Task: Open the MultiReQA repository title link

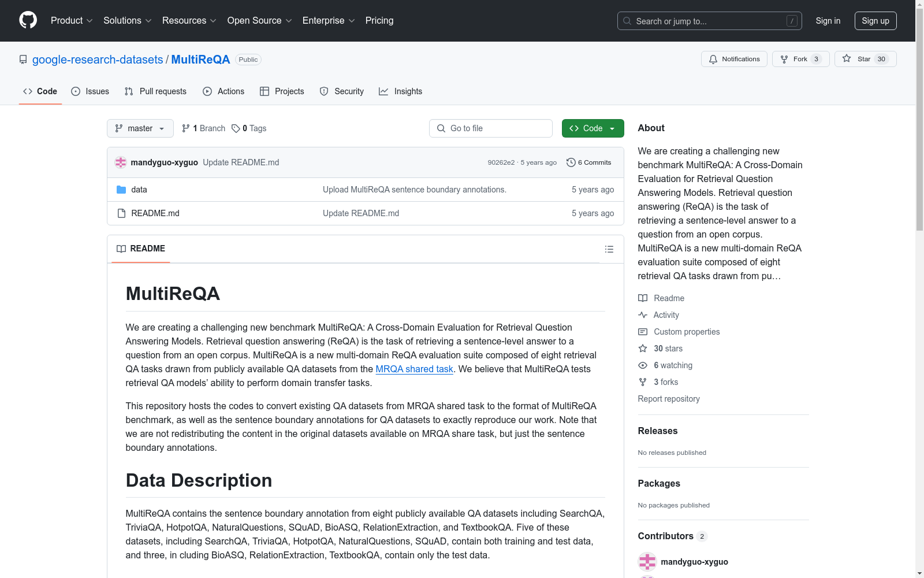Action: click(200, 60)
